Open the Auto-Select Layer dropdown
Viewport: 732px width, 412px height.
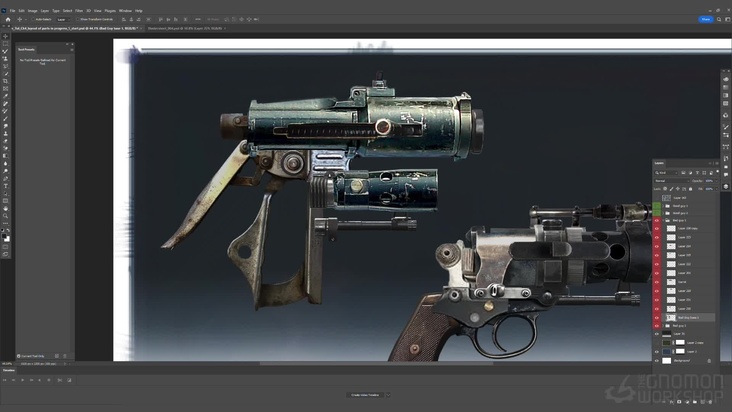coord(63,20)
